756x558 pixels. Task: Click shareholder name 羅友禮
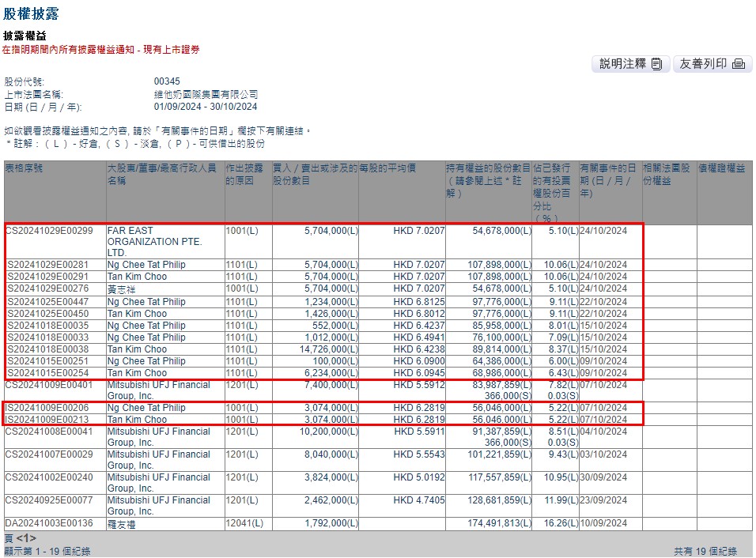coord(122,522)
